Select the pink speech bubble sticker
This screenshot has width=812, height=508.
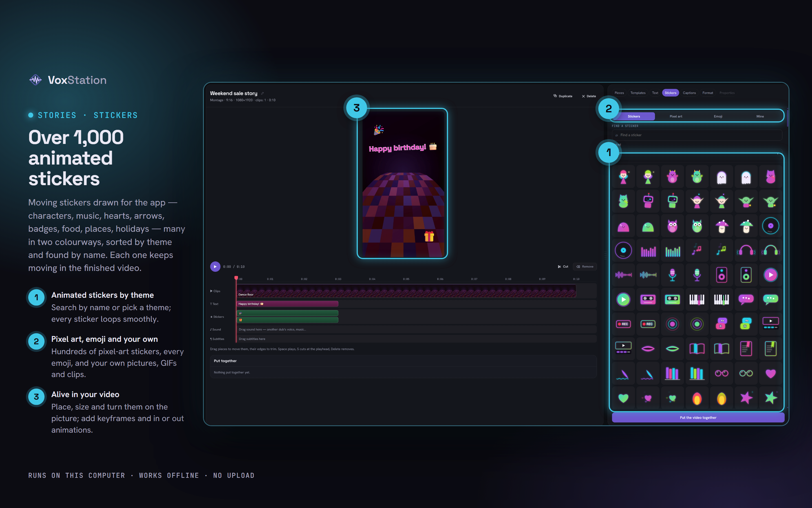[746, 299]
